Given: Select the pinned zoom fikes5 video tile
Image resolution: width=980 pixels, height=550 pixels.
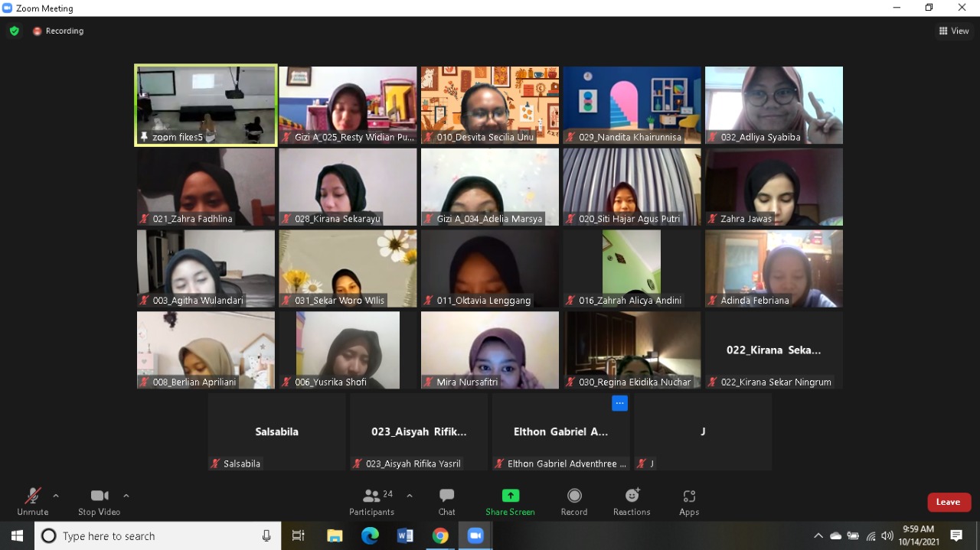Looking at the screenshot, I should (x=206, y=105).
